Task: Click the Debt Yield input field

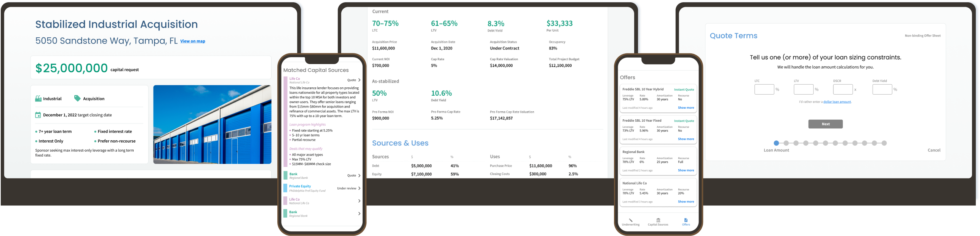Action: (x=882, y=90)
